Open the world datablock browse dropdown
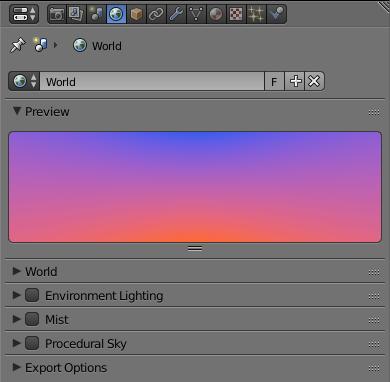 coord(24,81)
